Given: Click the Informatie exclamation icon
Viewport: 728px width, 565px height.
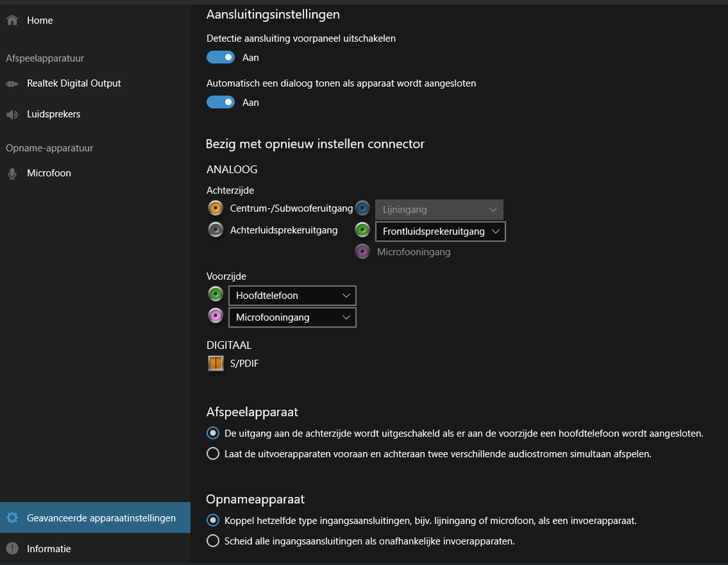Looking at the screenshot, I should (13, 548).
